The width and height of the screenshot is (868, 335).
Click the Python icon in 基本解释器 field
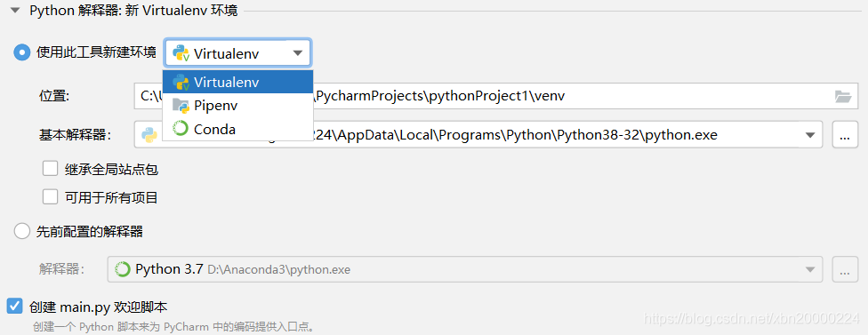click(149, 135)
